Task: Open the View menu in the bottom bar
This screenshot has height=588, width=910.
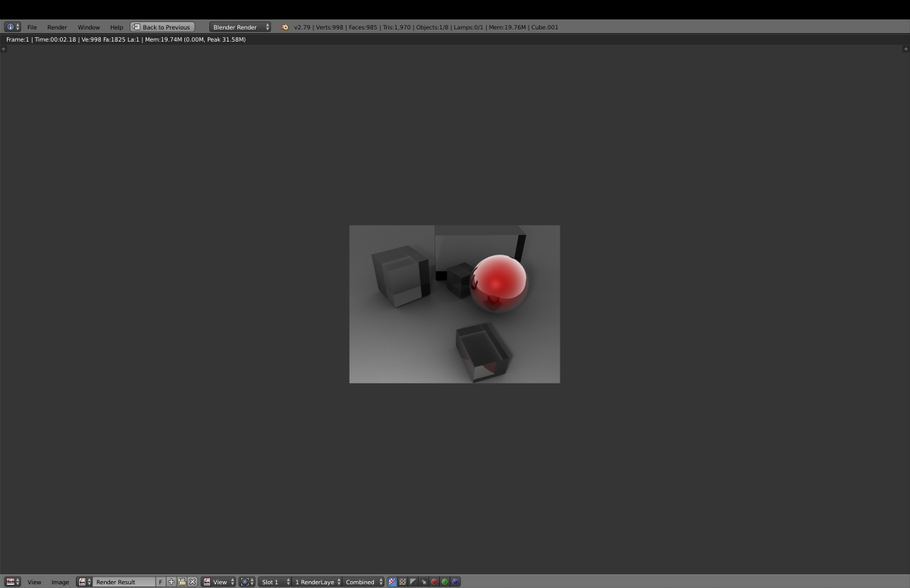Action: pos(35,582)
